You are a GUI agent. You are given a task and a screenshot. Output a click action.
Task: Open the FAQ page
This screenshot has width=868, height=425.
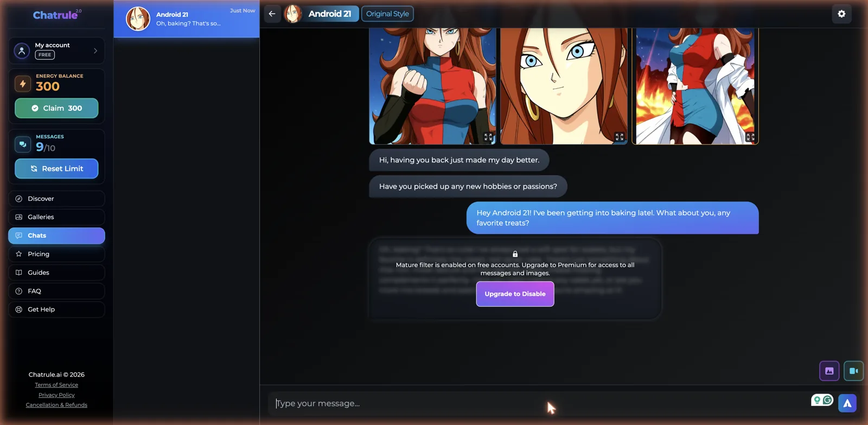pos(56,291)
